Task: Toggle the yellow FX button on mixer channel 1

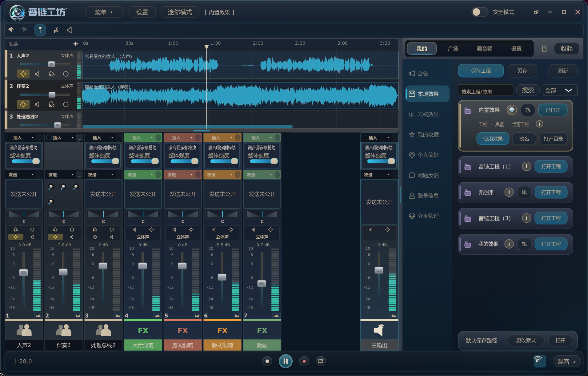Action: pos(16,237)
